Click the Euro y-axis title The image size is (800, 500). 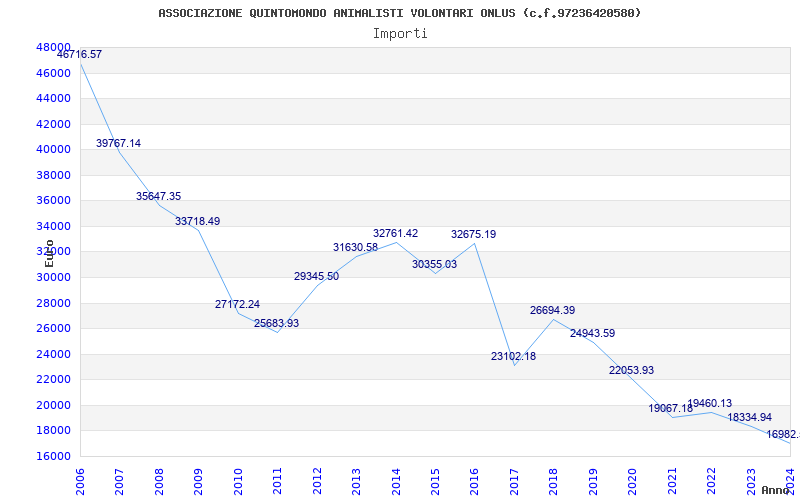pos(49,254)
